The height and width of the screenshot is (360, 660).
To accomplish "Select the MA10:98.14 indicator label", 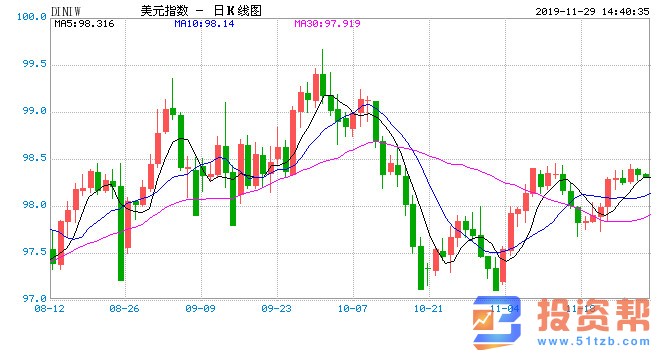I will coord(204,24).
